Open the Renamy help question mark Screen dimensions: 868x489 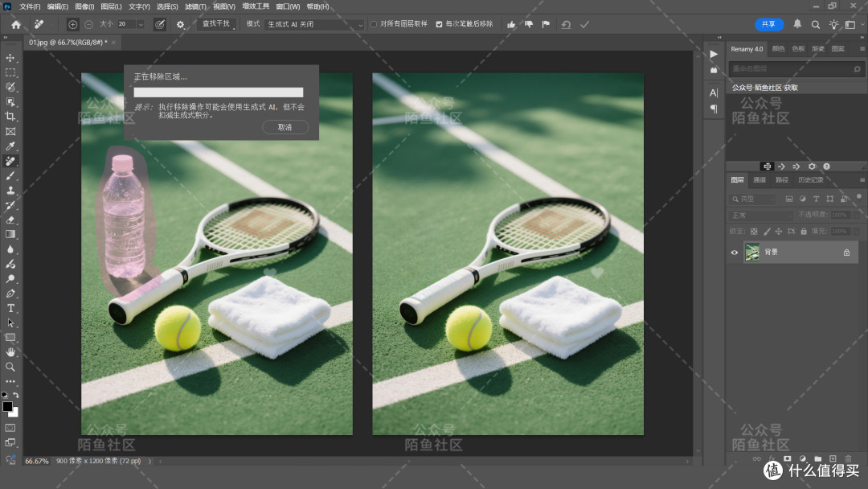click(x=826, y=166)
